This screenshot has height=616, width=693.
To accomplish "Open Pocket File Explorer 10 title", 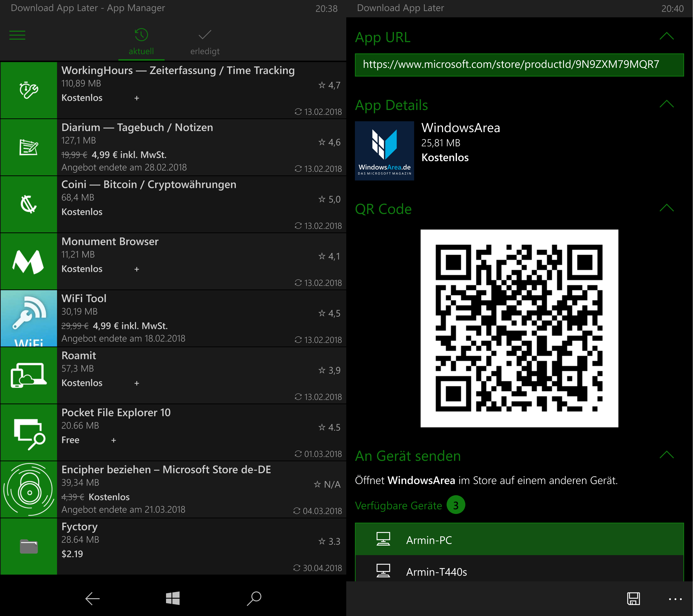I will coord(116,413).
